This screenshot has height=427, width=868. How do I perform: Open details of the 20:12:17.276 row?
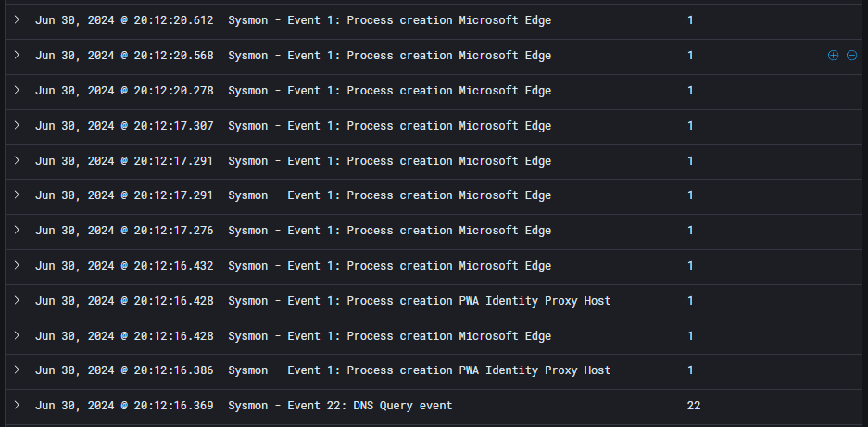tap(17, 231)
